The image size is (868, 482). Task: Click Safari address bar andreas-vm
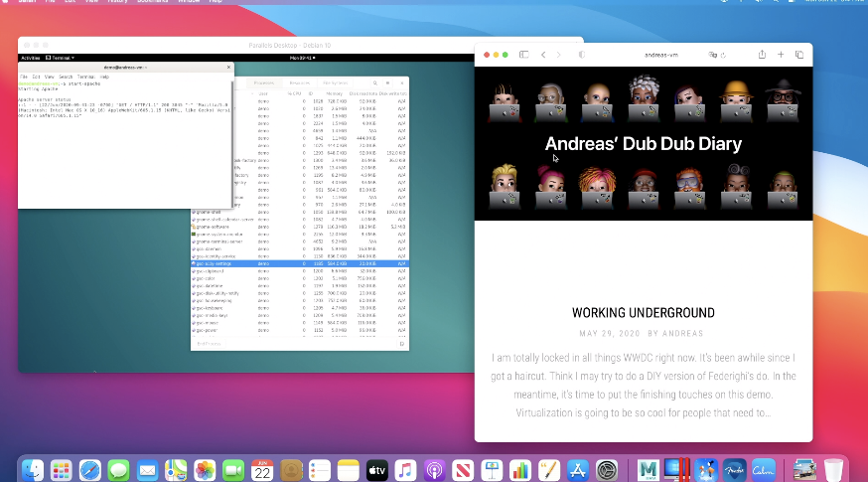[x=661, y=55]
